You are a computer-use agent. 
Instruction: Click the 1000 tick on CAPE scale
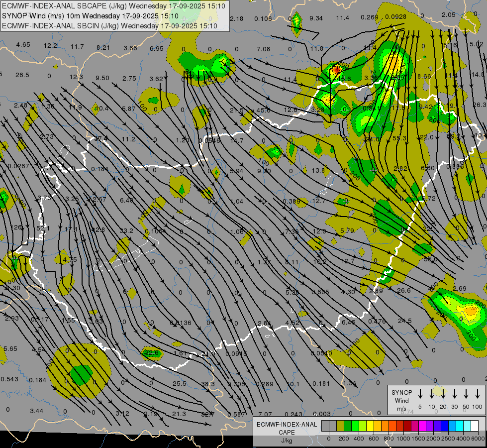[x=403, y=439]
